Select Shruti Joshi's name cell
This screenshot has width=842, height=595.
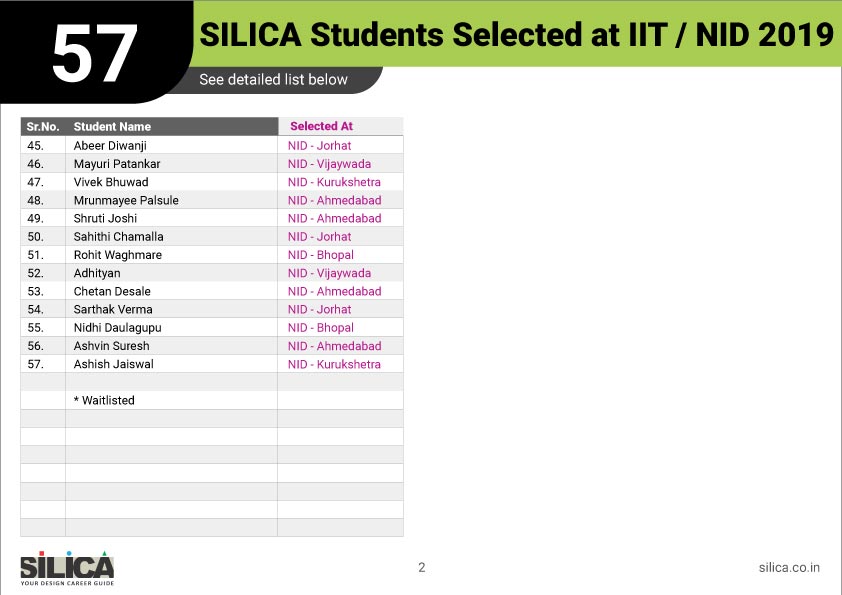(105, 218)
